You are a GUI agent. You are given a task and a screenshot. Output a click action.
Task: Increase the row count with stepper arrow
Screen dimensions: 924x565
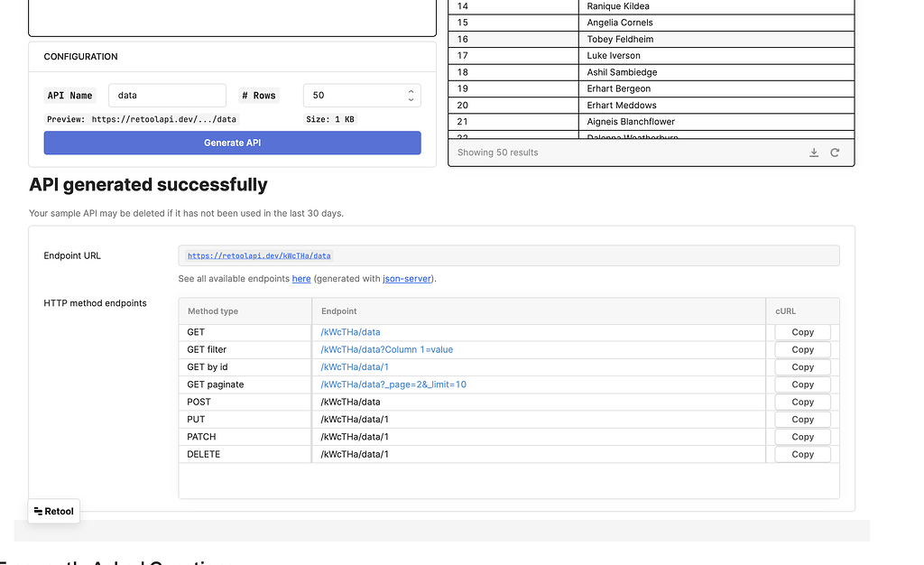[411, 91]
